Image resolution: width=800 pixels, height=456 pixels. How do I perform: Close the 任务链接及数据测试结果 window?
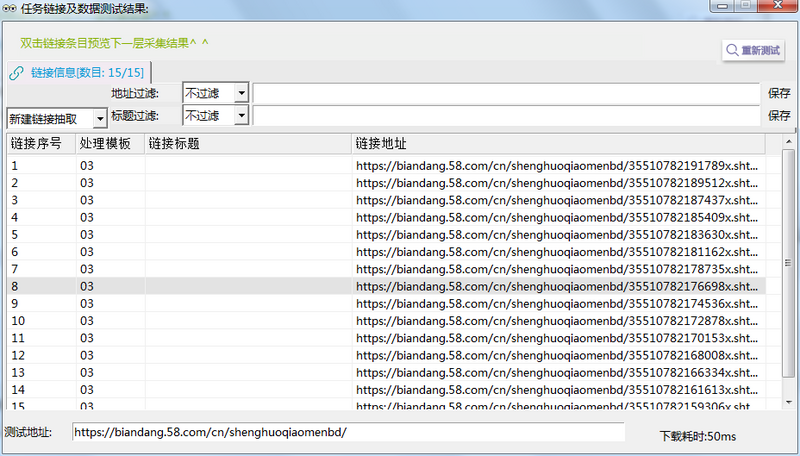778,6
